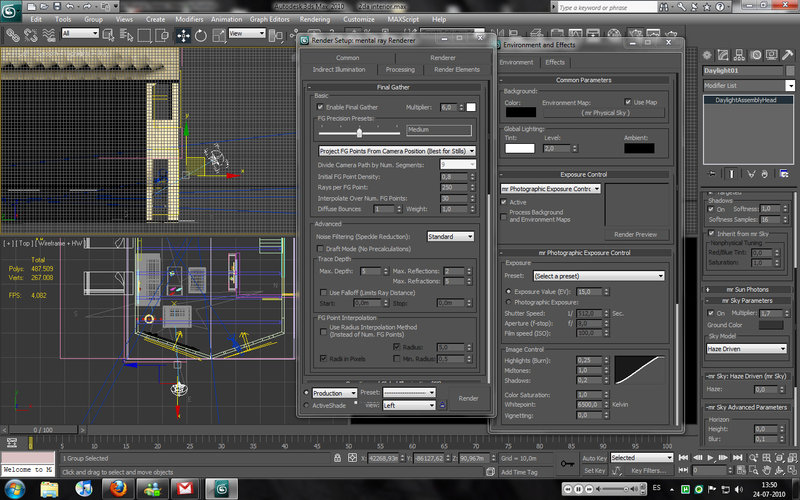
Task: Click the Render Preview button
Action: pos(635,234)
